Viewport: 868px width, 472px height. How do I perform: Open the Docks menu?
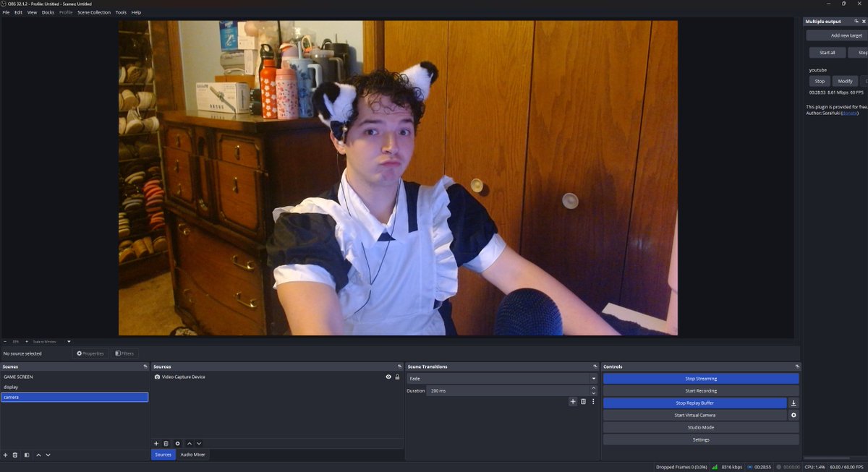tap(48, 12)
